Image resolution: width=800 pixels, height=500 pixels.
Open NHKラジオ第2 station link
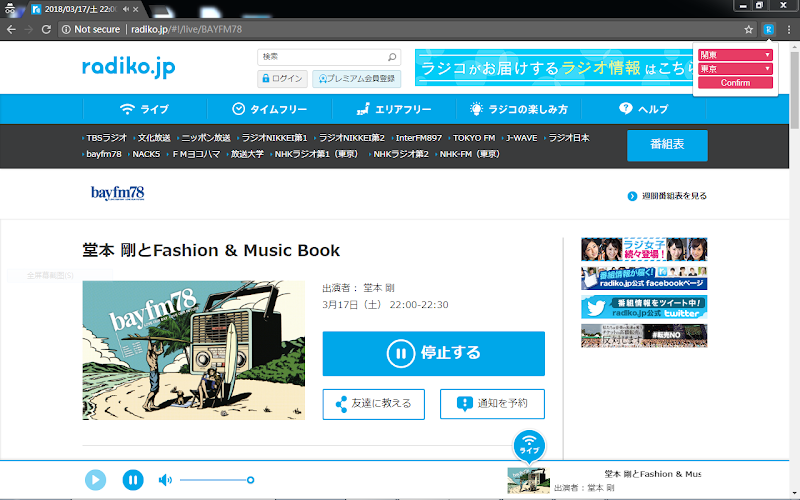(401, 154)
